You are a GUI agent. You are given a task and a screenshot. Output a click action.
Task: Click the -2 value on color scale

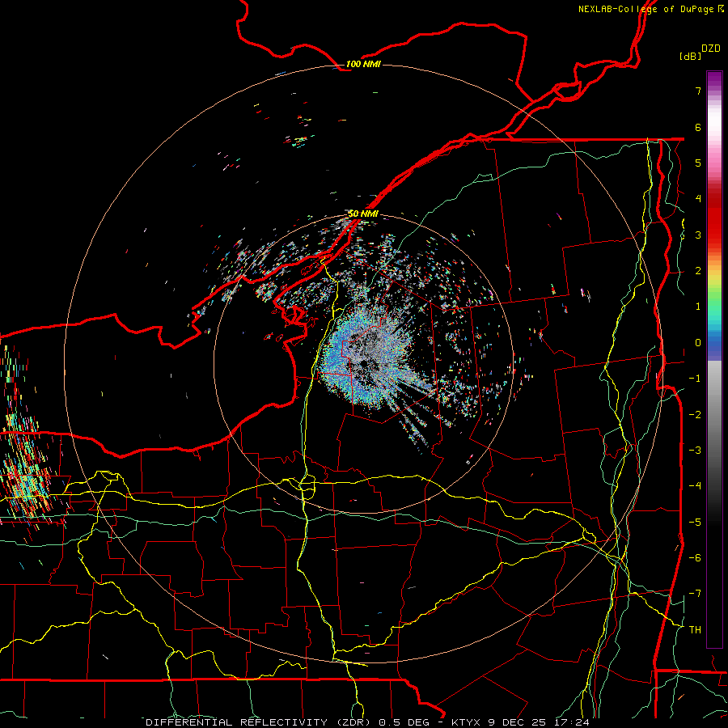pyautogui.click(x=695, y=415)
